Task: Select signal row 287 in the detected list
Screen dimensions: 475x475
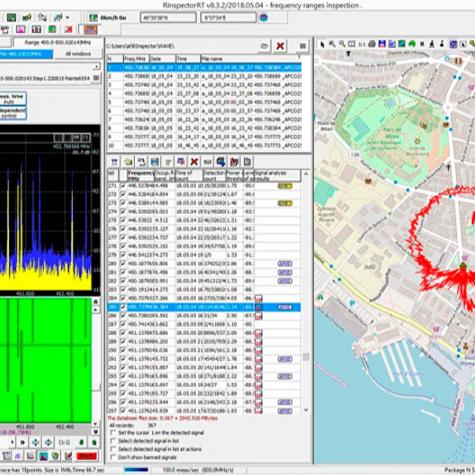Action: click(x=204, y=324)
